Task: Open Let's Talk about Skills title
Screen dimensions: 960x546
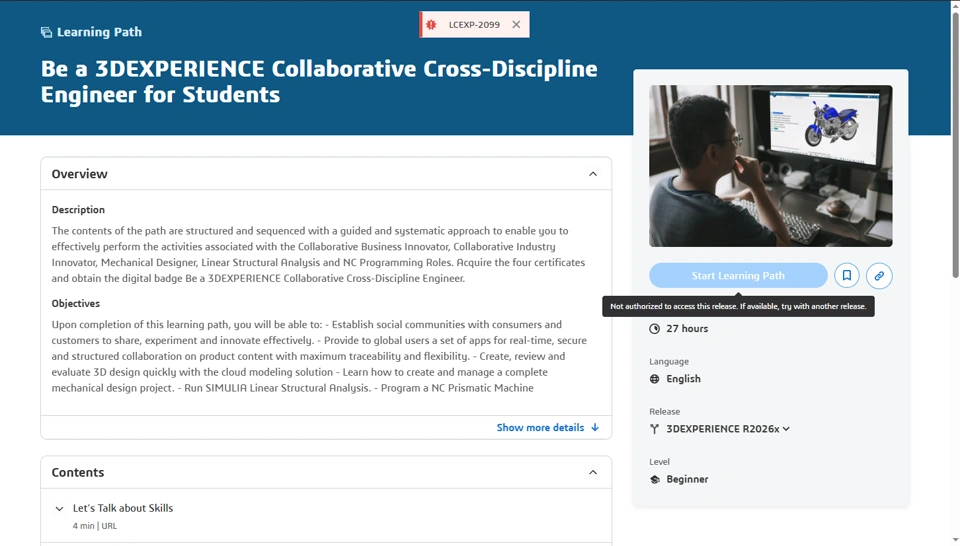Action: (x=123, y=508)
